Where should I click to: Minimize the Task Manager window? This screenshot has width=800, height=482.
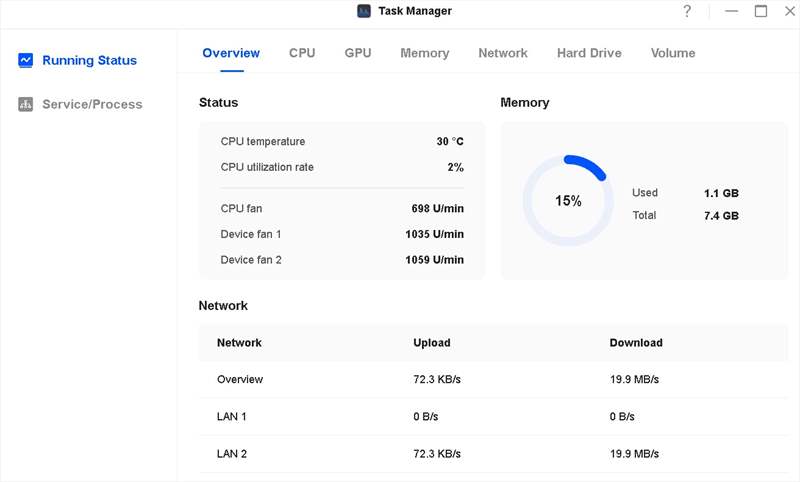(732, 11)
